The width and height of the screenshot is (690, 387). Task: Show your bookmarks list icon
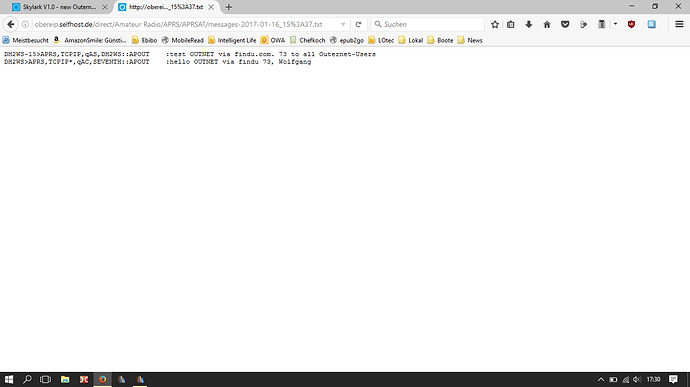pos(510,24)
